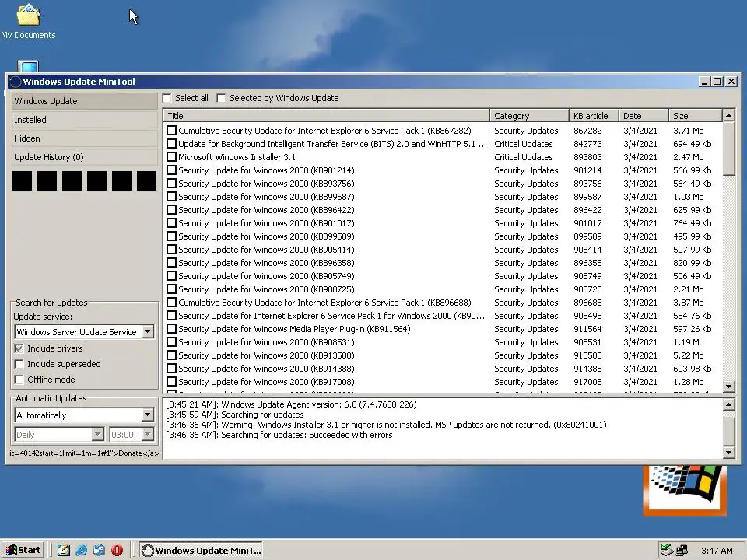
Task: Tick the checkbox for Media Player Plug-in KB911564
Action: coord(171,328)
